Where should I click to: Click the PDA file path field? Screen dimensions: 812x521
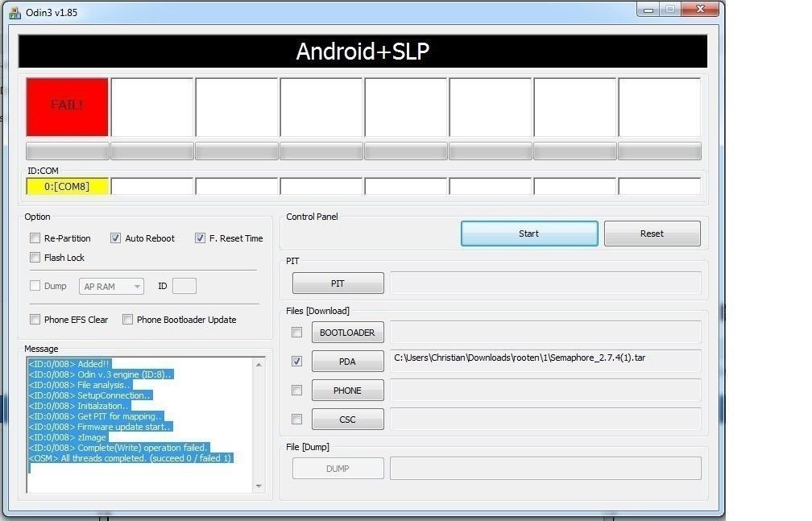(x=546, y=361)
